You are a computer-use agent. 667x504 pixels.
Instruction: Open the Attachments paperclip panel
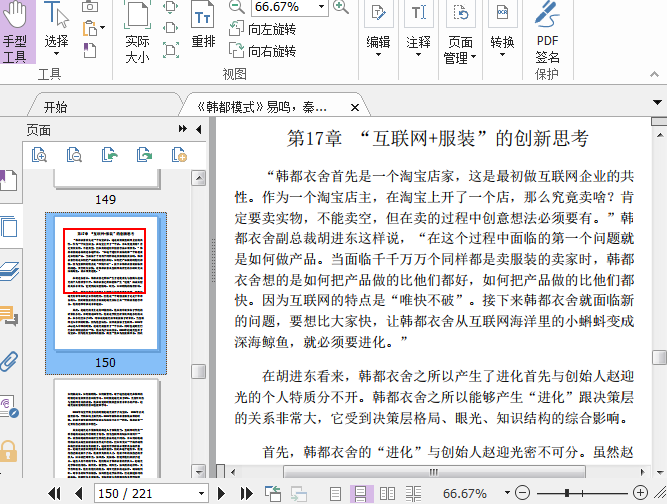[9, 362]
